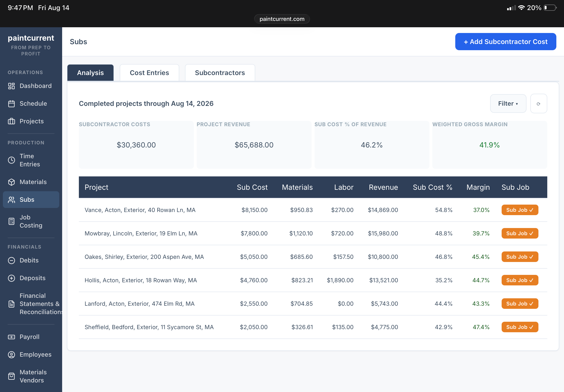
Task: Open Materials Vendors from sidebar
Action: pyautogui.click(x=31, y=376)
